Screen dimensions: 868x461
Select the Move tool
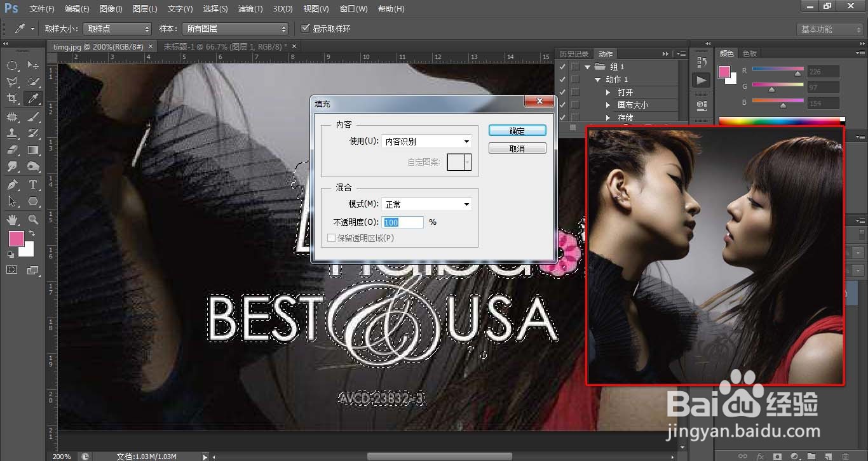click(33, 65)
